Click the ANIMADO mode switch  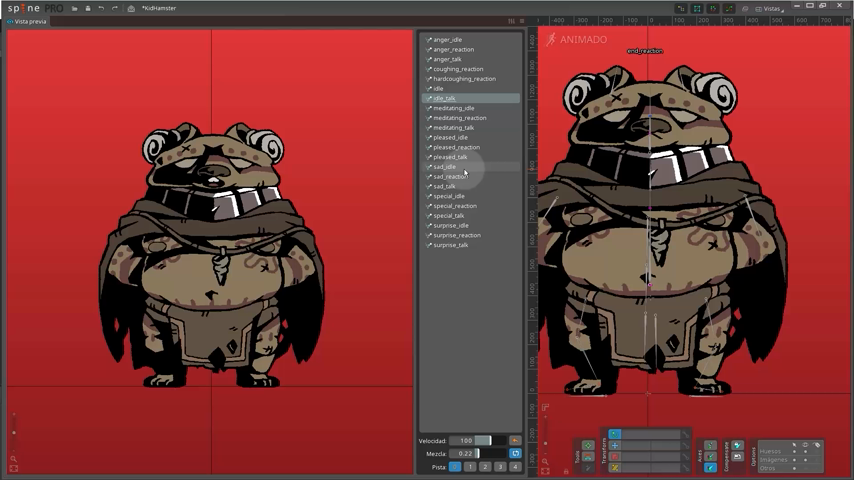pyautogui.click(x=576, y=39)
